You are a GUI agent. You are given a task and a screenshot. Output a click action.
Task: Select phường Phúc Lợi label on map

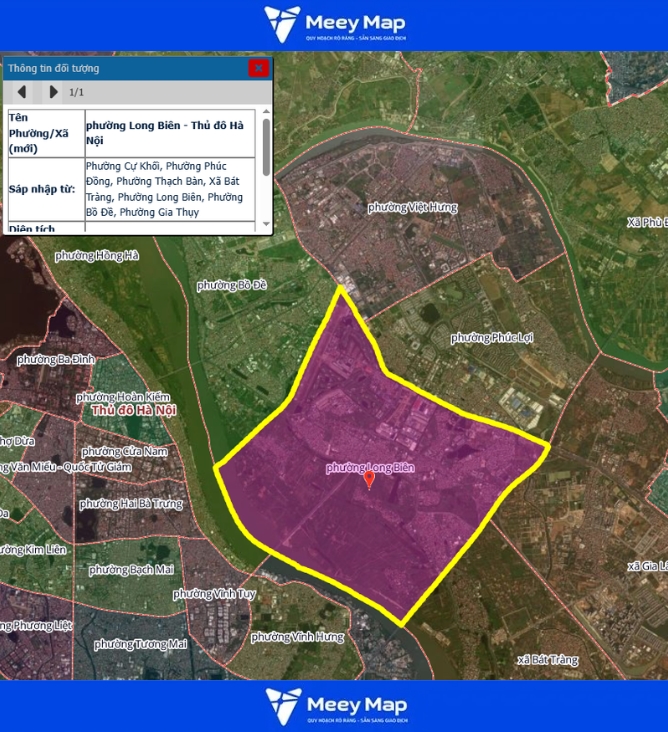pyautogui.click(x=491, y=338)
